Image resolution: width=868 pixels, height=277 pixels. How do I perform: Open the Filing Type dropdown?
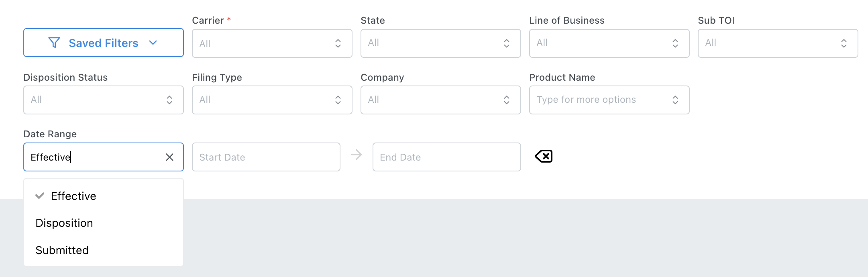(272, 100)
